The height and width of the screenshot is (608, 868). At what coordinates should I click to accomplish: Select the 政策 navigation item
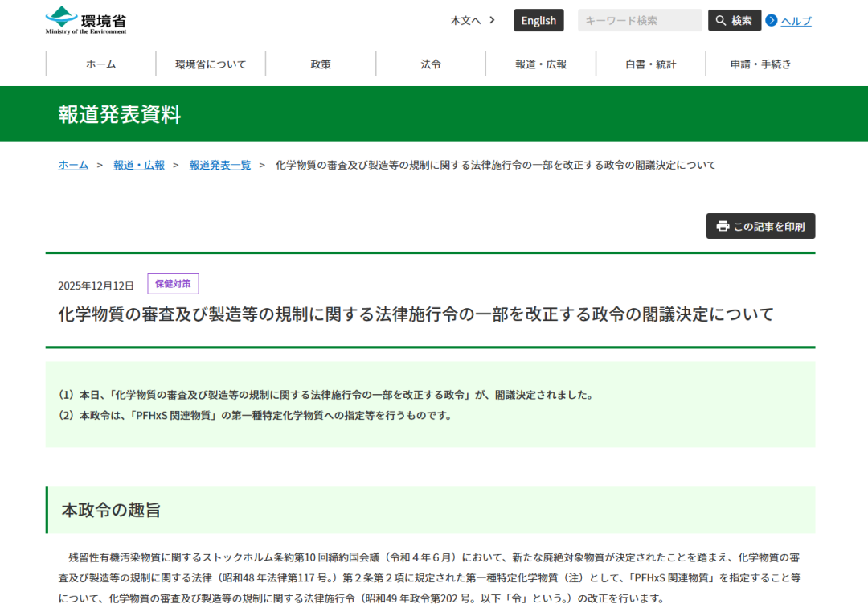pos(321,64)
